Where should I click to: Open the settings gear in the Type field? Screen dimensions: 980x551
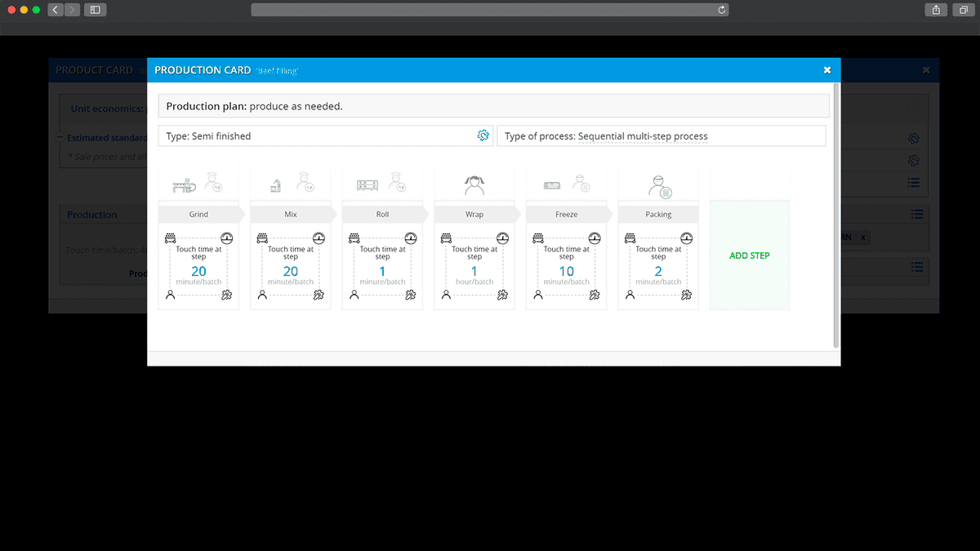[483, 136]
